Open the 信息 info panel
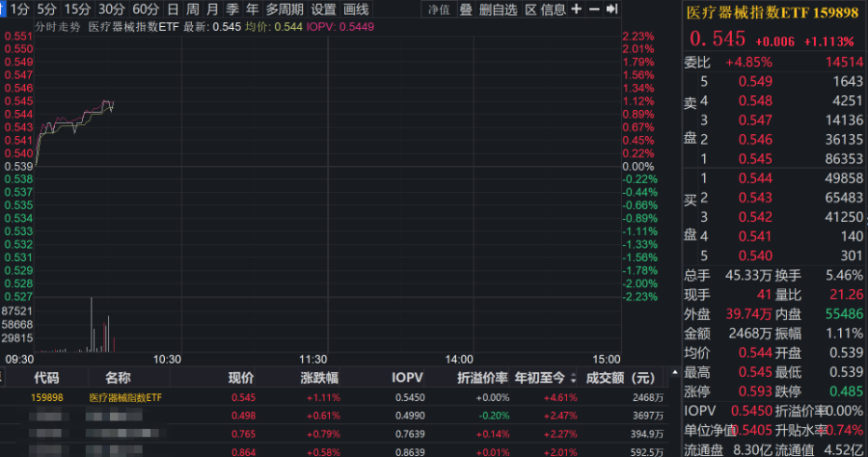The width and height of the screenshot is (868, 457). pyautogui.click(x=553, y=10)
